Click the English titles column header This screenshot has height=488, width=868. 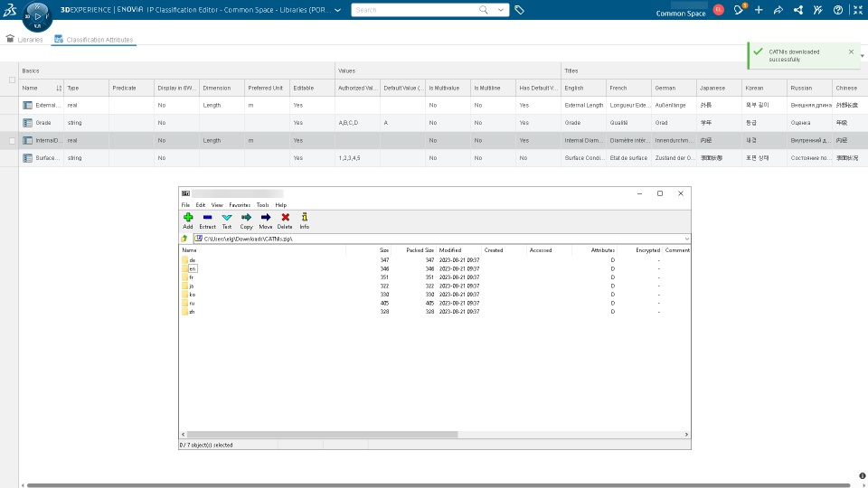tap(583, 88)
